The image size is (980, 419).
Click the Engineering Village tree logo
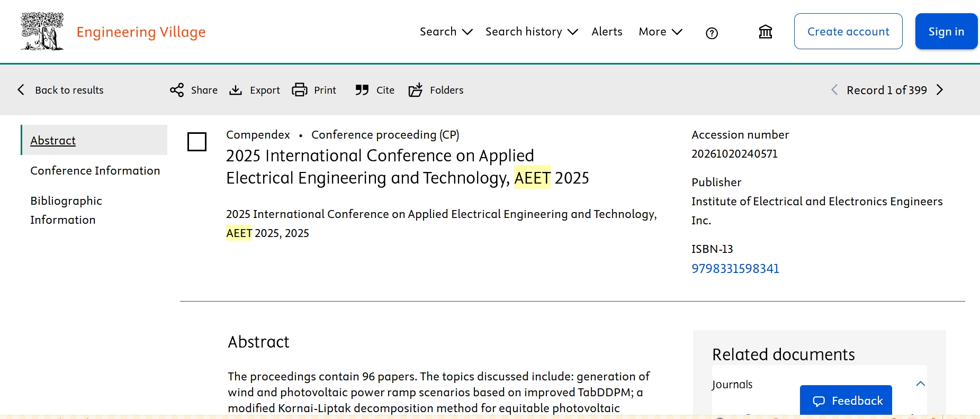pyautogui.click(x=42, y=32)
